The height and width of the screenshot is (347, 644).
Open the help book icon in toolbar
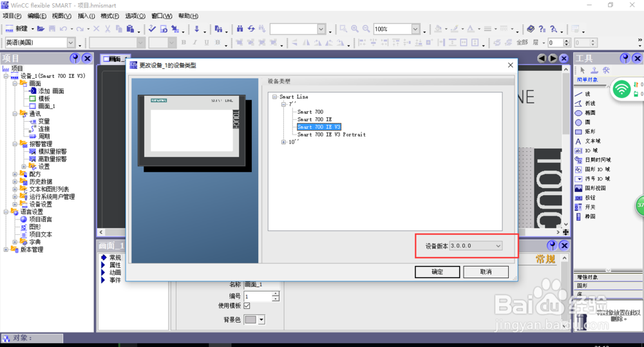point(531,29)
